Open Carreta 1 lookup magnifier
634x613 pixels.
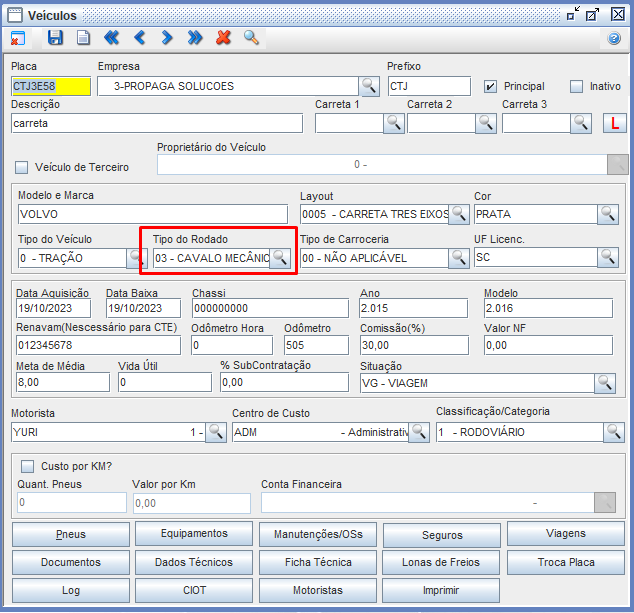[394, 123]
